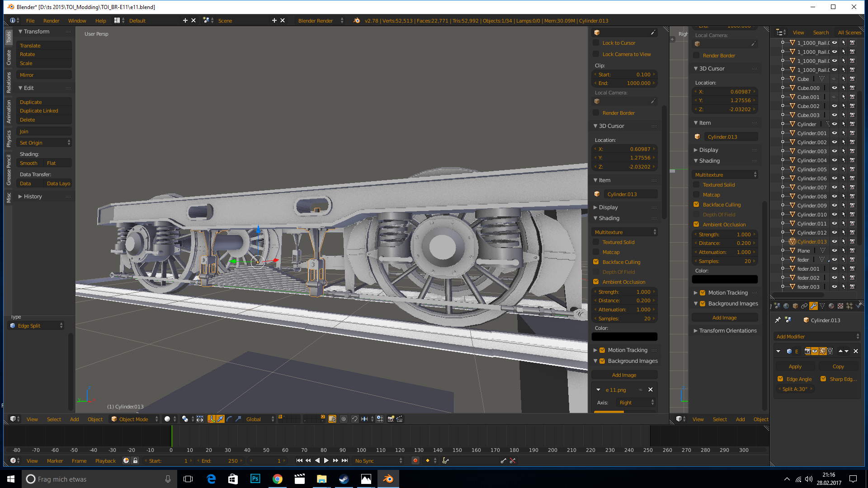Open the World properties tab (globe icon)

click(x=786, y=306)
